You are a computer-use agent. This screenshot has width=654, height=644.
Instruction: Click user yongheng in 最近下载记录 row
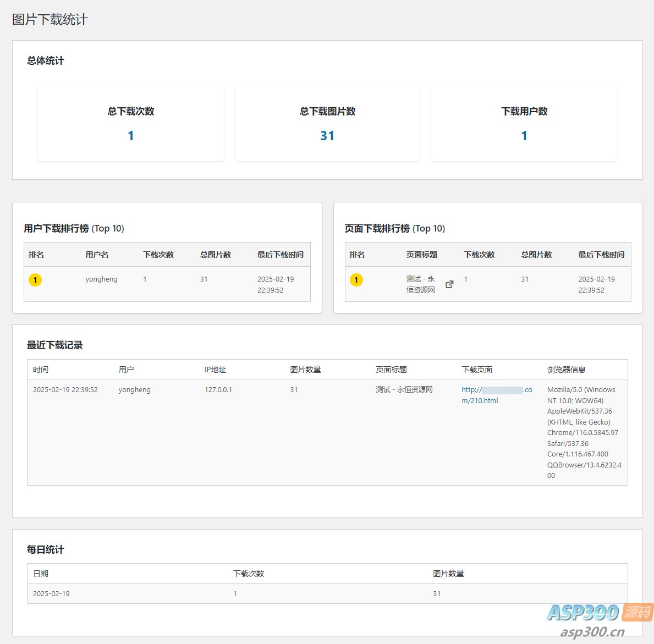[x=134, y=390]
